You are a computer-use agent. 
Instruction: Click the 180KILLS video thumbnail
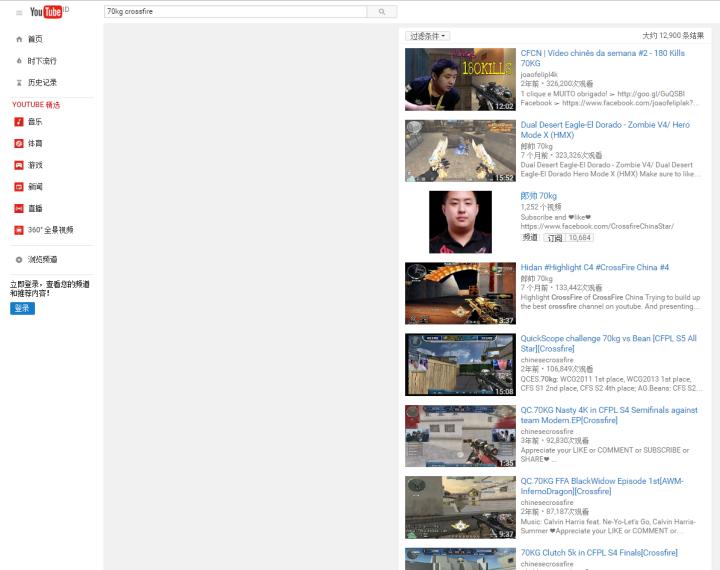point(460,79)
